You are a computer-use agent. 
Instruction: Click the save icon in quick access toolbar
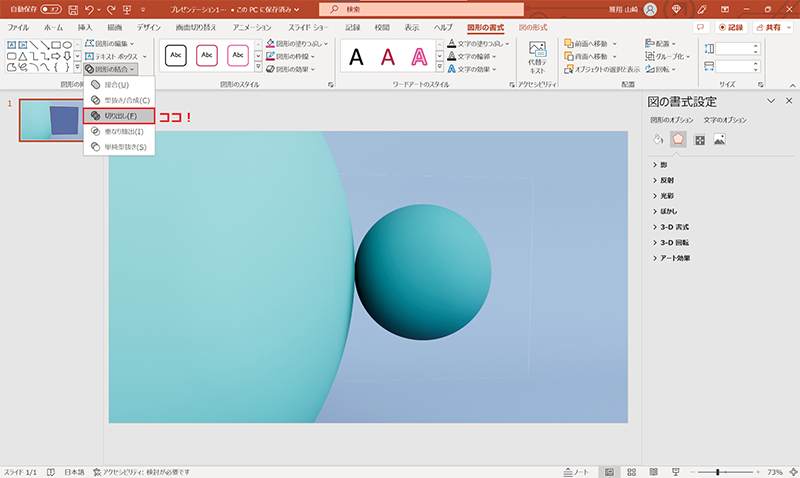(x=74, y=9)
